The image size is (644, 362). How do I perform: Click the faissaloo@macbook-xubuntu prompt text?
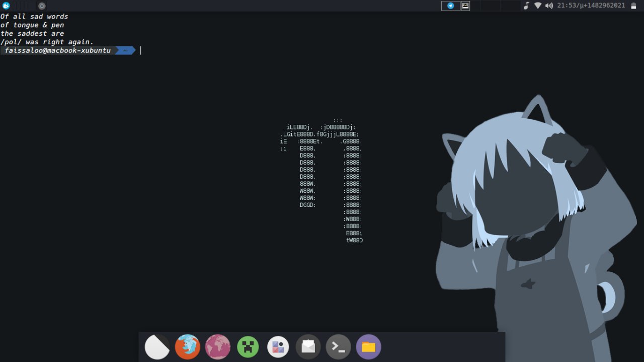pyautogui.click(x=57, y=50)
